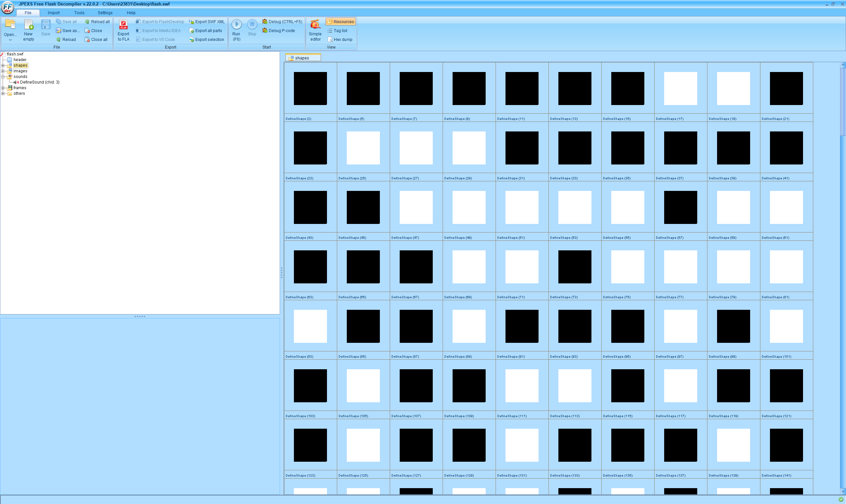Select the frames folder in tree
Screen dimensions: 846x504
[x=20, y=88]
